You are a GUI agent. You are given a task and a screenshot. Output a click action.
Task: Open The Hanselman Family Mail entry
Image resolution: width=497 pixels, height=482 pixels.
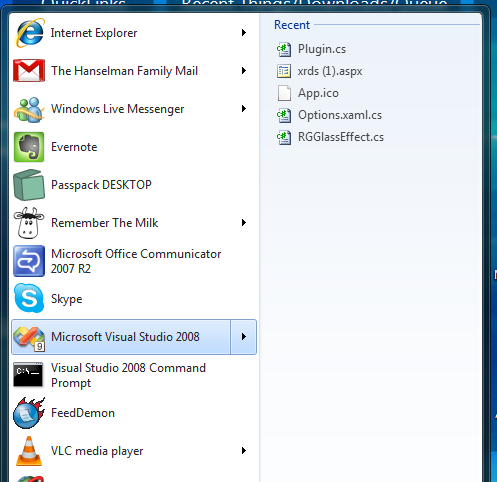click(x=124, y=71)
